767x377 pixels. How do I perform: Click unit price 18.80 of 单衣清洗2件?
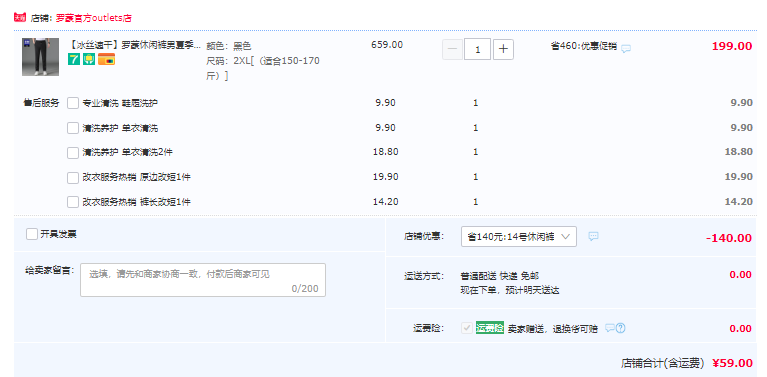click(x=385, y=152)
